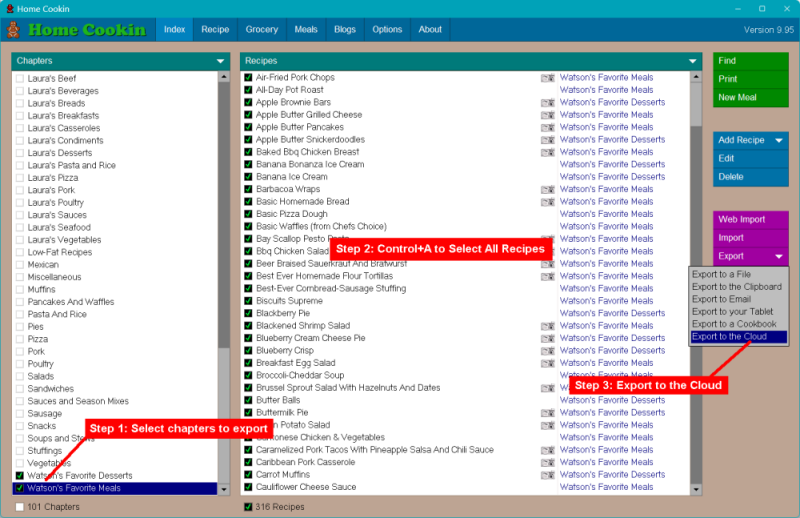Click the photo icon beside Barbacoa Wraps

[547, 189]
